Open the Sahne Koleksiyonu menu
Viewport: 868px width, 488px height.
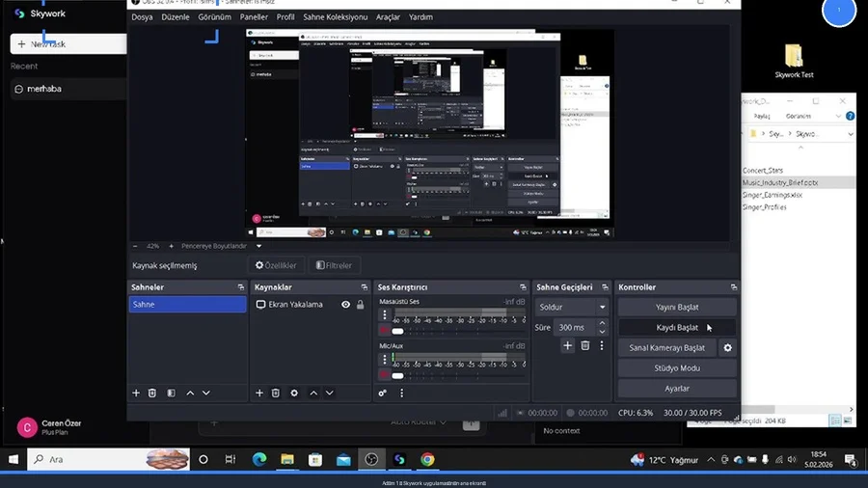click(x=337, y=17)
